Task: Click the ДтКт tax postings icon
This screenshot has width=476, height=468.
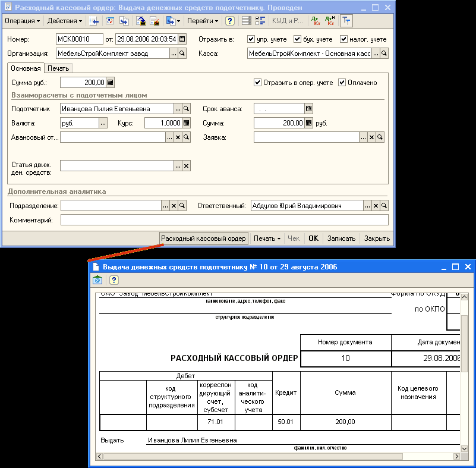Action: click(x=330, y=21)
